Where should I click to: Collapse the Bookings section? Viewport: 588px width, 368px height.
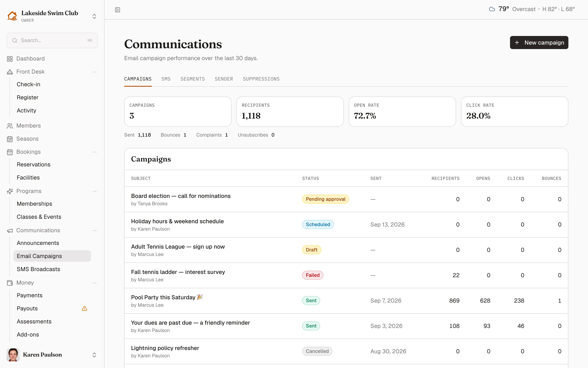(x=95, y=152)
